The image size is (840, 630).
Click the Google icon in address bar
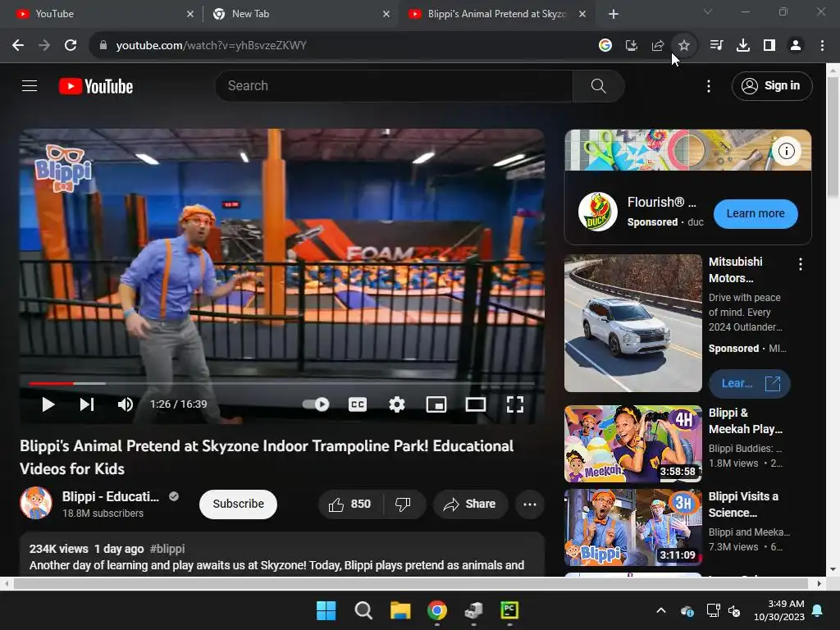pos(605,46)
